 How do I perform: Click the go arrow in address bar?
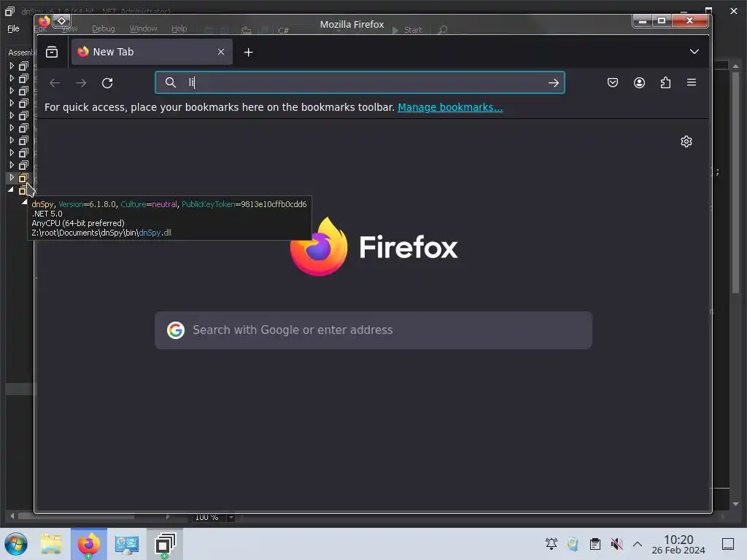pos(553,83)
